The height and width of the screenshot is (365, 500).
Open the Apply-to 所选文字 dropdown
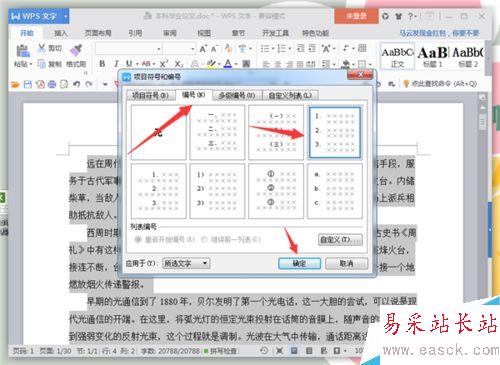coord(186,263)
